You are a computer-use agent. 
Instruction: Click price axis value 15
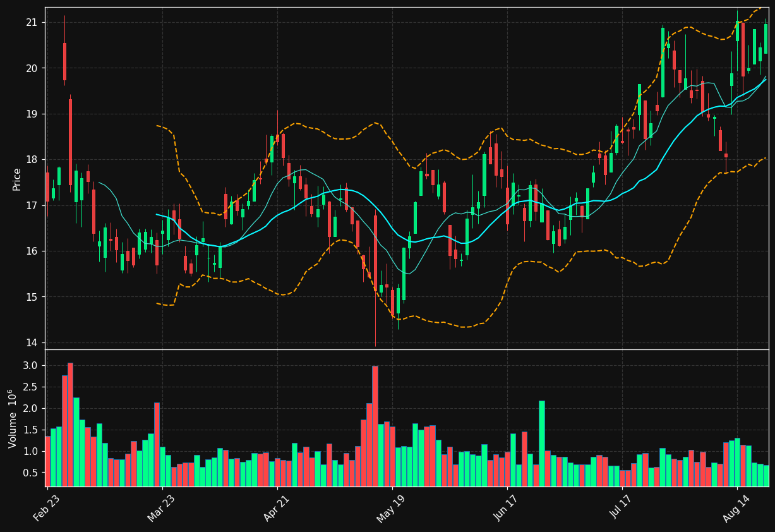click(32, 297)
